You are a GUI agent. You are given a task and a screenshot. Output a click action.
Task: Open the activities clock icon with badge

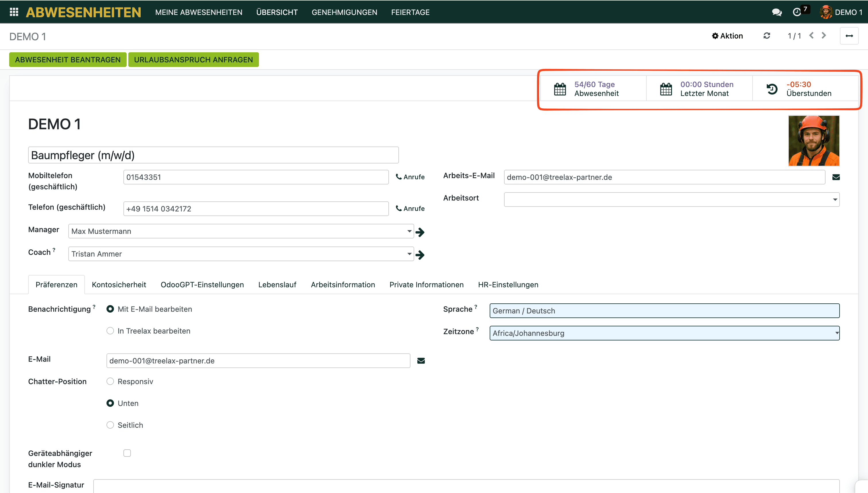click(797, 12)
